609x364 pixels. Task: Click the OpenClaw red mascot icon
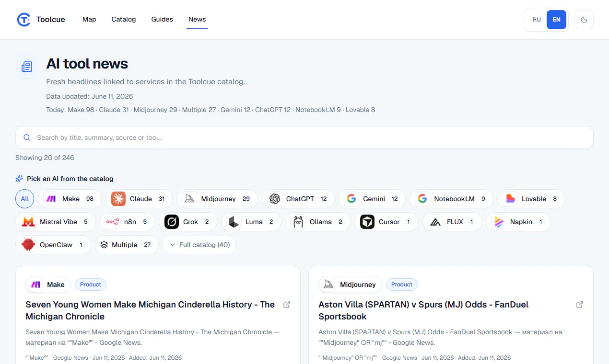pos(28,245)
